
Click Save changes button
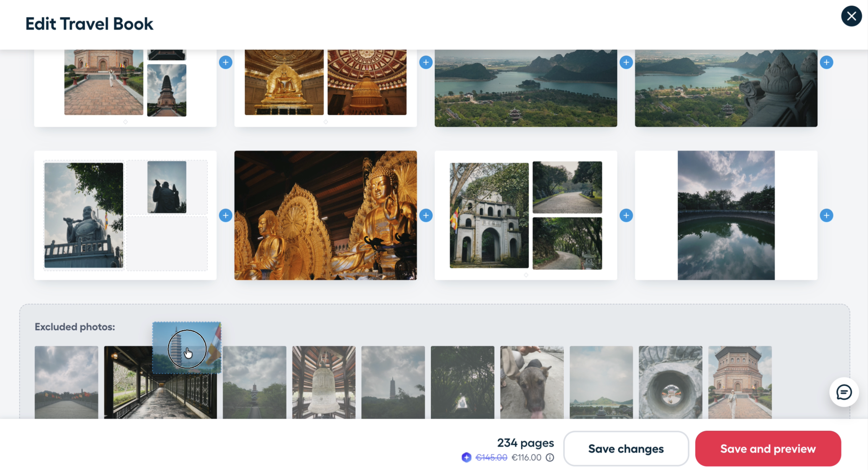[626, 449]
